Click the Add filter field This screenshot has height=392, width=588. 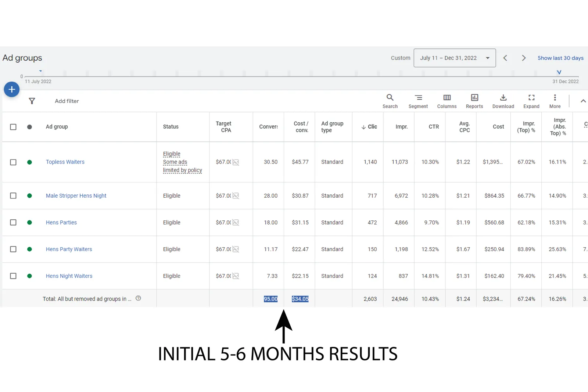67,101
